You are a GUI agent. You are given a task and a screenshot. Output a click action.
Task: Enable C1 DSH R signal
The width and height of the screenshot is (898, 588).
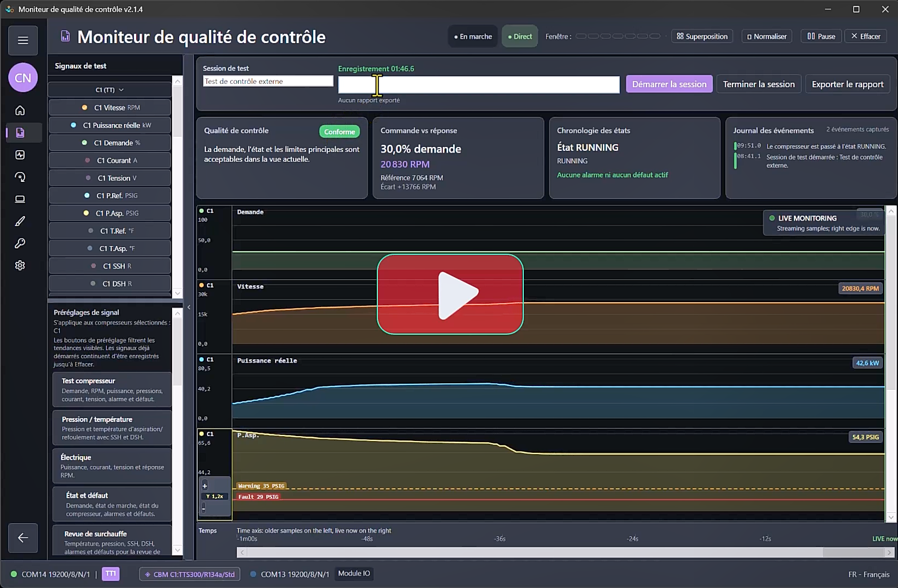(x=110, y=284)
